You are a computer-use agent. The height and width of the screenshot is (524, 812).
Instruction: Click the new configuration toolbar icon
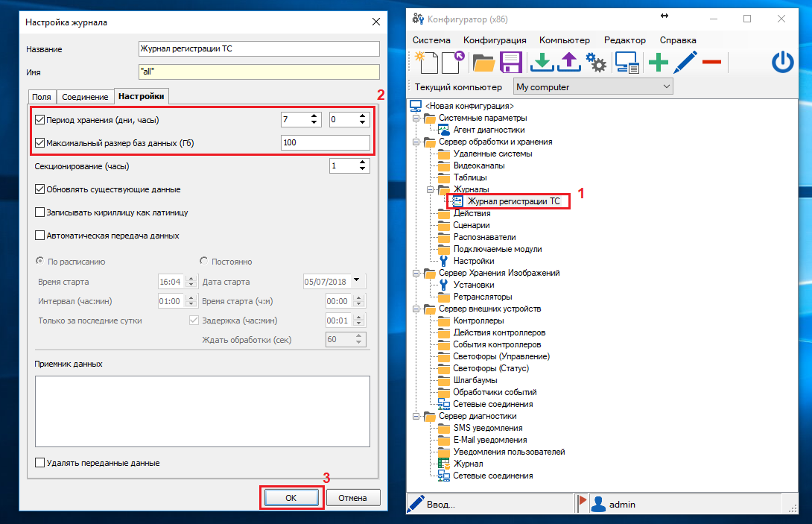click(x=427, y=62)
